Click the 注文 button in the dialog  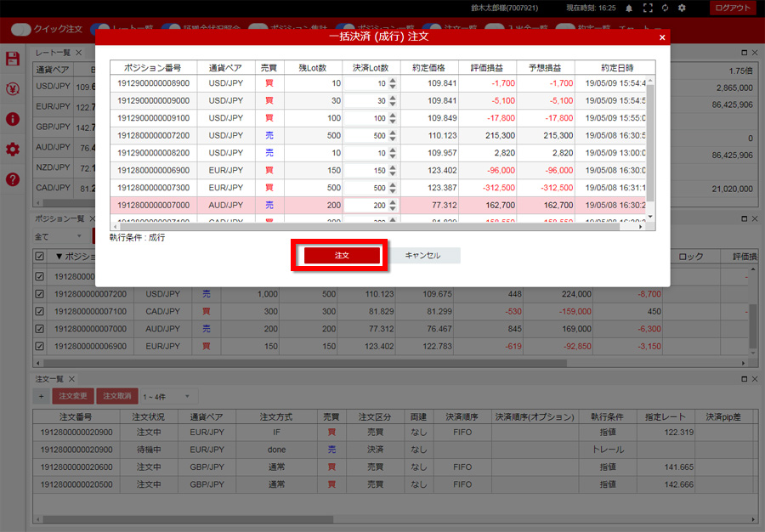(342, 255)
